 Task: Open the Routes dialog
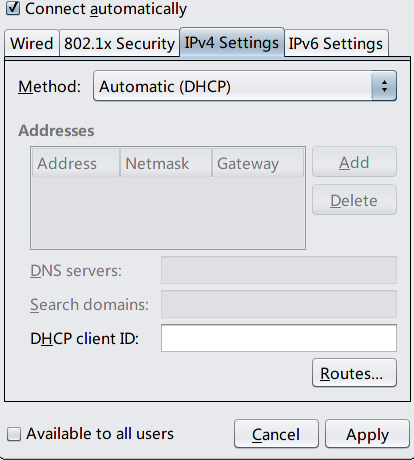tap(354, 373)
